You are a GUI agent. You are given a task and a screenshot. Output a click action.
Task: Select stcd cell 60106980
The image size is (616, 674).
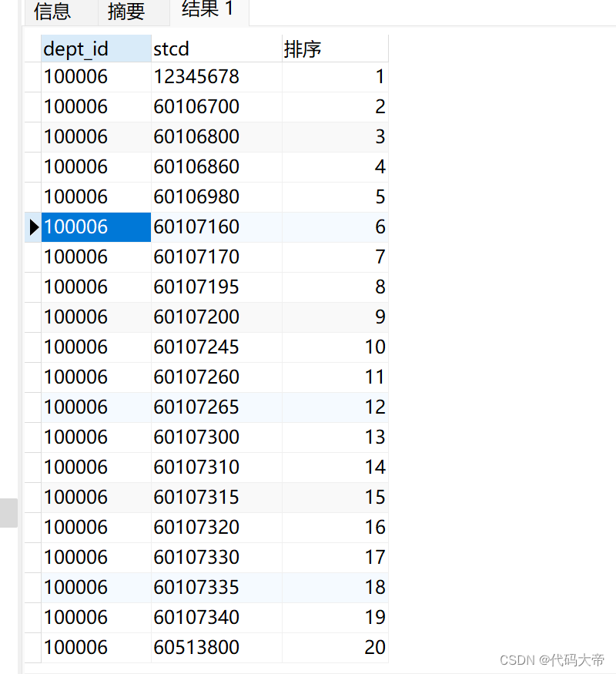coord(216,197)
